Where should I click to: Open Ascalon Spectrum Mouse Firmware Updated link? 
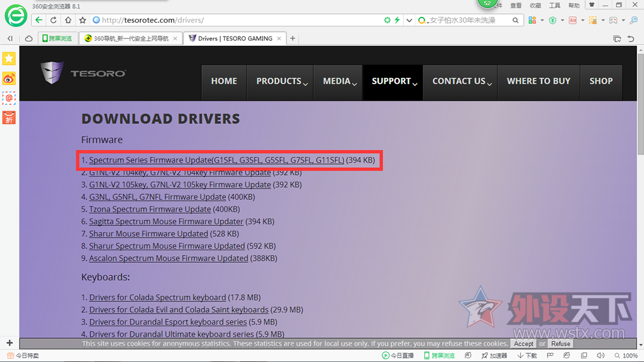pyautogui.click(x=169, y=258)
